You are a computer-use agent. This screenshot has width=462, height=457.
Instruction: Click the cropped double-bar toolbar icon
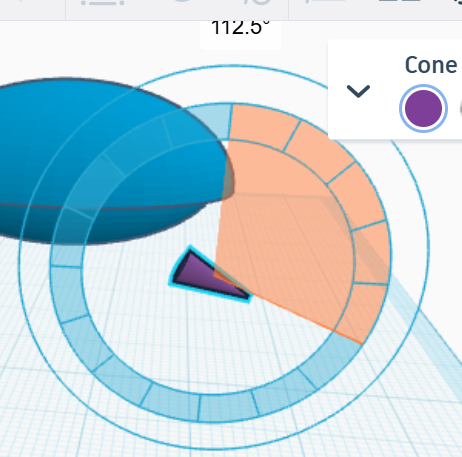(x=400, y=1)
